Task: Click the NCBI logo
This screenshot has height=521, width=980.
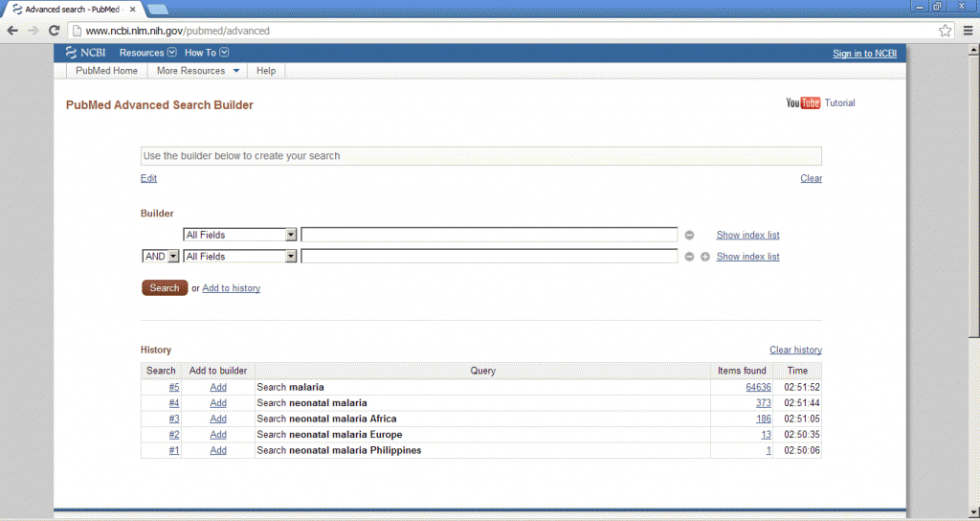Action: 85,53
